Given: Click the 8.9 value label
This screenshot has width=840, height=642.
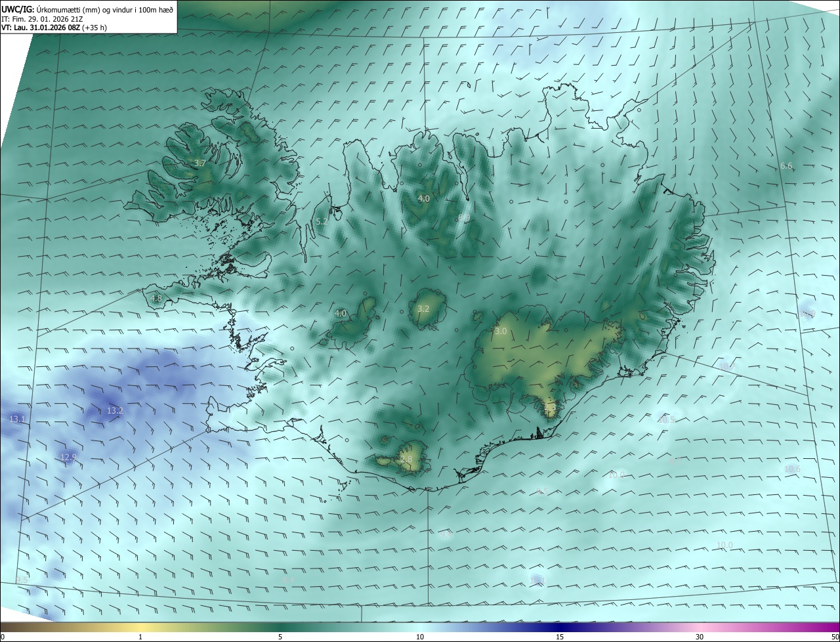Looking at the screenshot, I should pyautogui.click(x=464, y=217).
